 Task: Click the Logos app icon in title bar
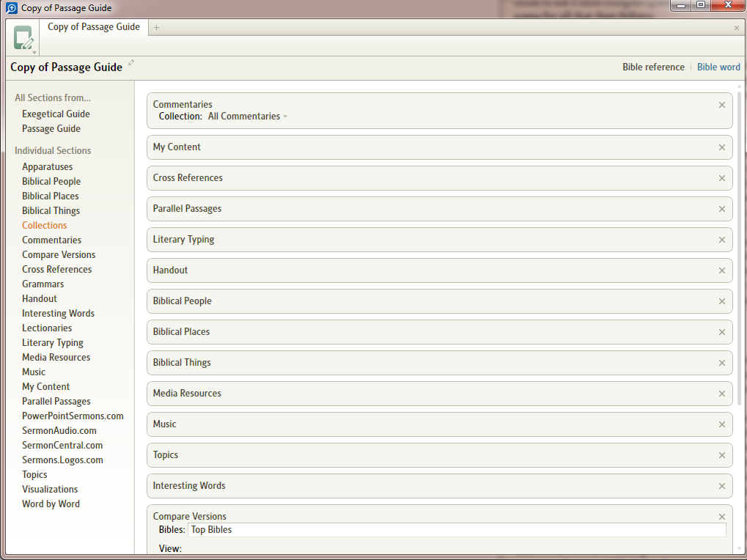[12, 7]
